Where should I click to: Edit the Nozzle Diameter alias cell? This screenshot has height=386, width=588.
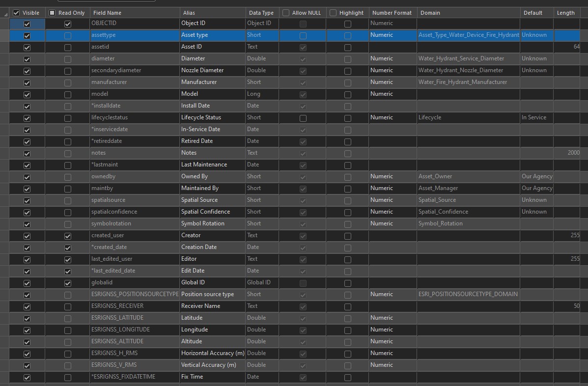213,70
